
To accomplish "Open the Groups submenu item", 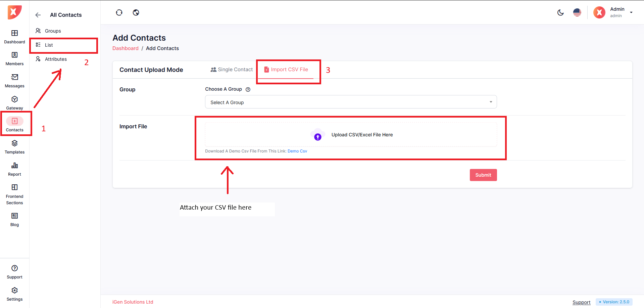I will (53, 31).
